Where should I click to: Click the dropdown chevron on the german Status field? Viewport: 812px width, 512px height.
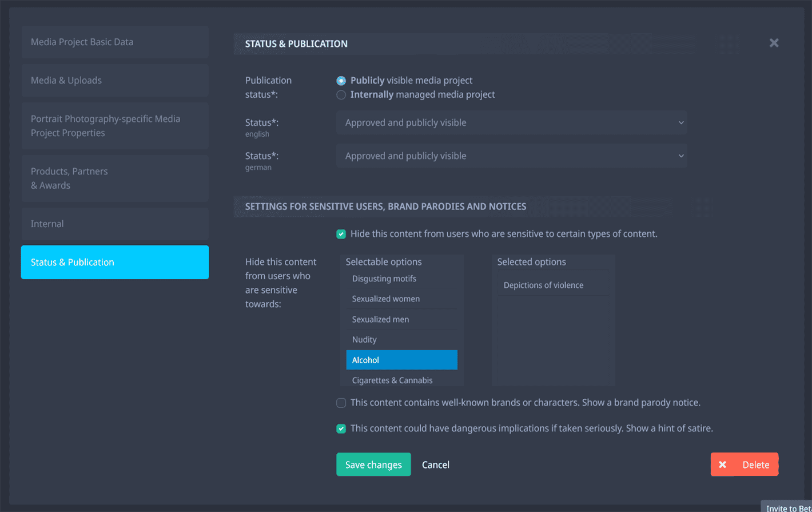point(681,156)
